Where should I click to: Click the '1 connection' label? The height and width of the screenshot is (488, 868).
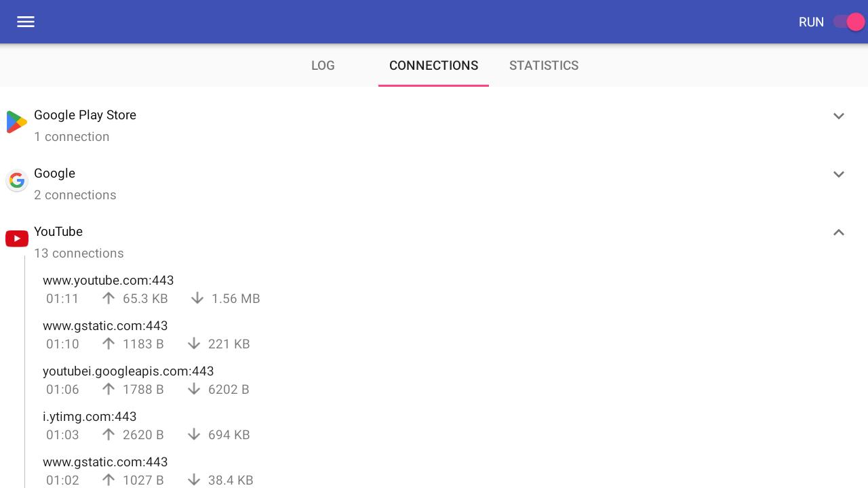pyautogui.click(x=72, y=137)
